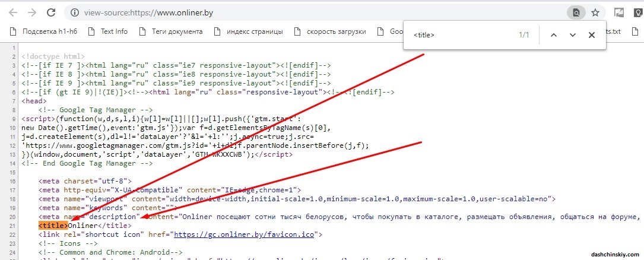The width and height of the screenshot is (644, 260).
Task: Click the highlighted <title> tag in source
Action: click(53, 226)
